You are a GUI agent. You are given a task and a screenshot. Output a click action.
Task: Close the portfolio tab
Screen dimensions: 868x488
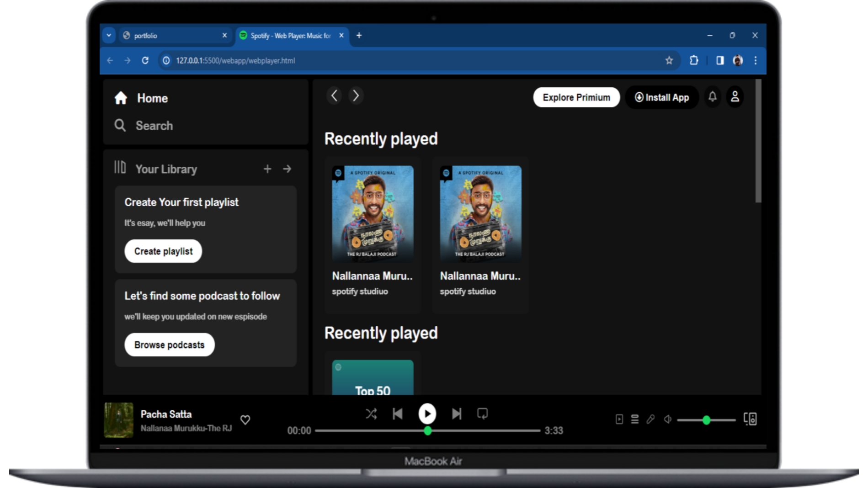(x=224, y=36)
